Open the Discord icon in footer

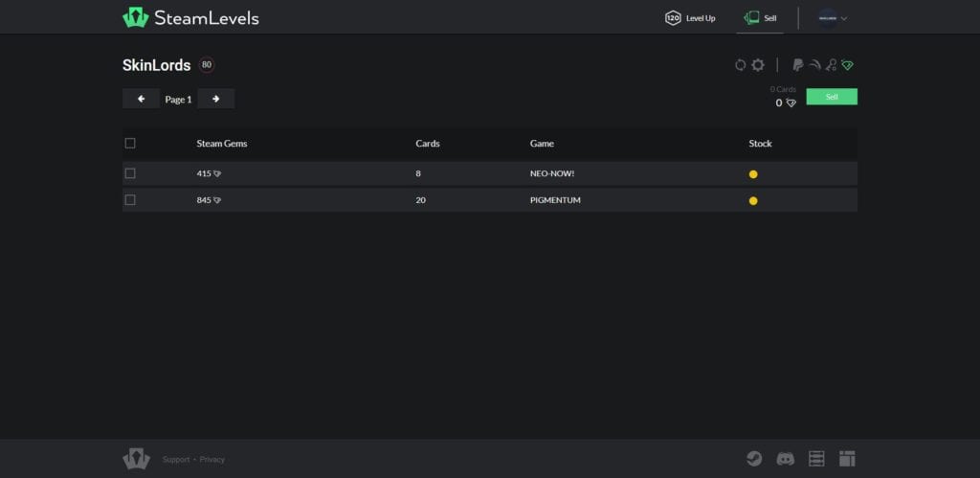click(x=786, y=459)
